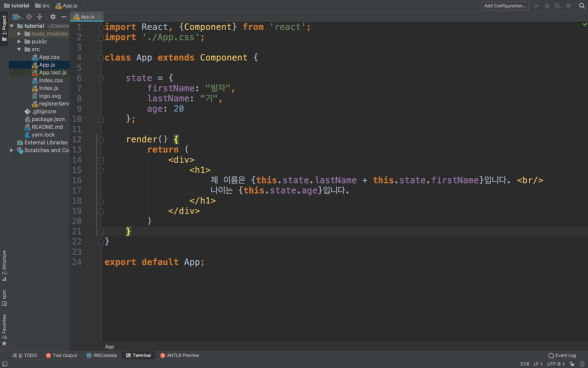Click Add Configuration button
588x368 pixels.
505,6
